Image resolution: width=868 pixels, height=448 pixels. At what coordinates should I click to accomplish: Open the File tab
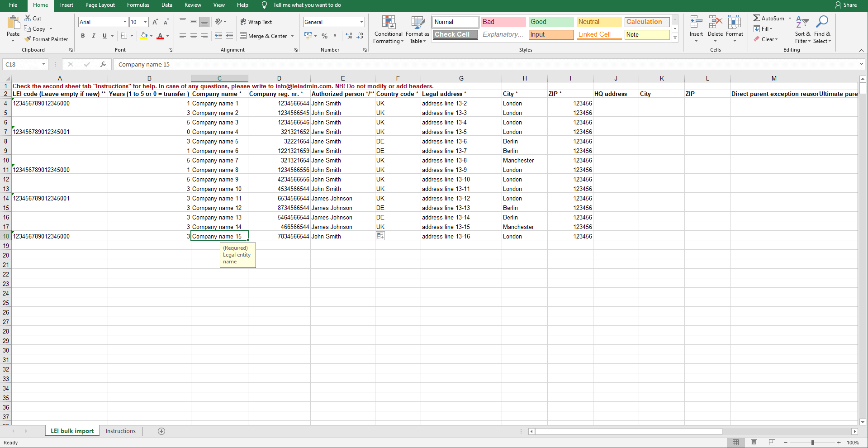click(x=13, y=5)
